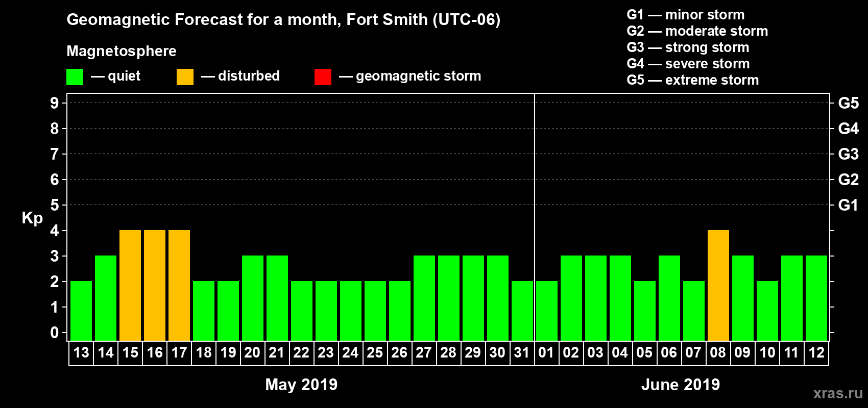Click the date label 11
868x408 pixels.
coord(792,353)
